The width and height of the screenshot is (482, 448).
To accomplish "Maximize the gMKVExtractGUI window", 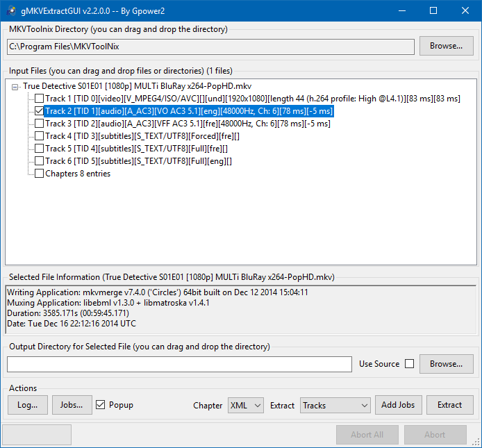I will point(433,10).
